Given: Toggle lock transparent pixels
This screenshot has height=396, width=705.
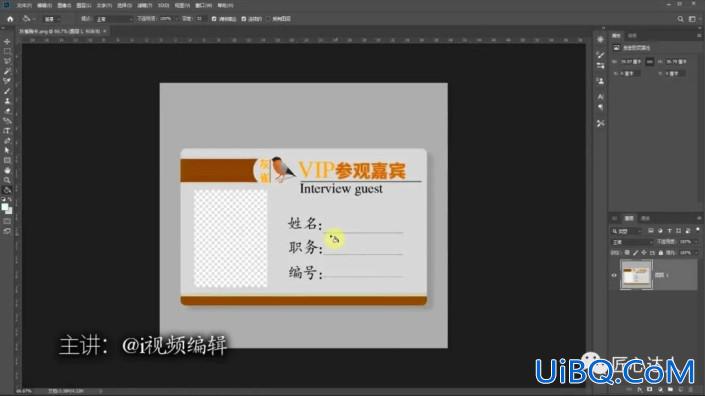Looking at the screenshot, I should click(627, 253).
